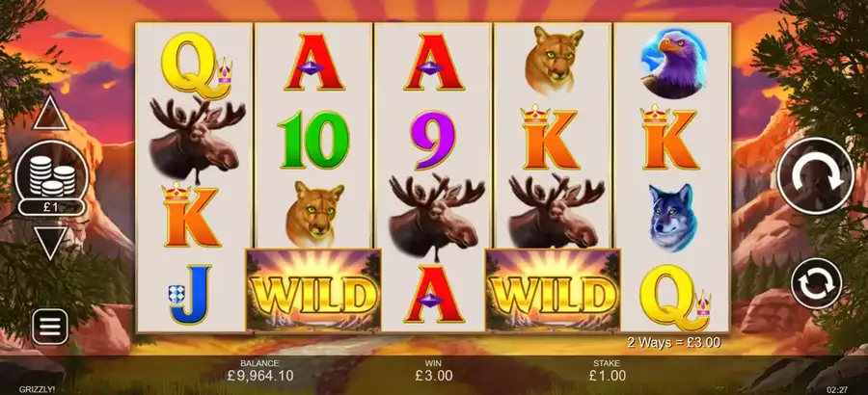The height and width of the screenshot is (395, 868).
Task: Click the blue J symbol
Action: [x=191, y=294]
